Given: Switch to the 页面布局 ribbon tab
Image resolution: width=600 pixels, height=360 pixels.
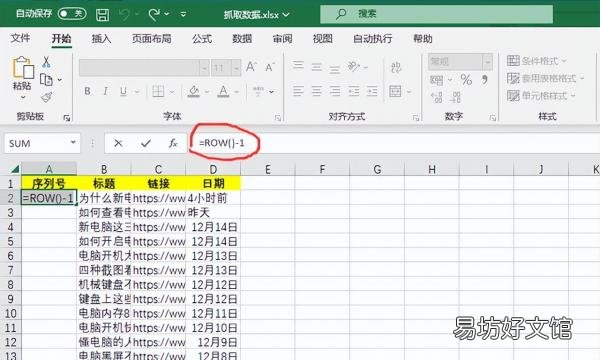Looking at the screenshot, I should tap(152, 39).
